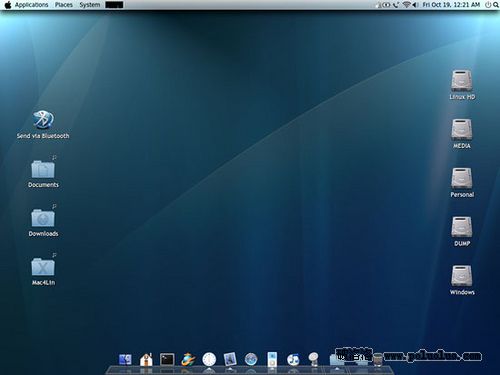Click the volume speaker icon in menu bar

[415, 5]
